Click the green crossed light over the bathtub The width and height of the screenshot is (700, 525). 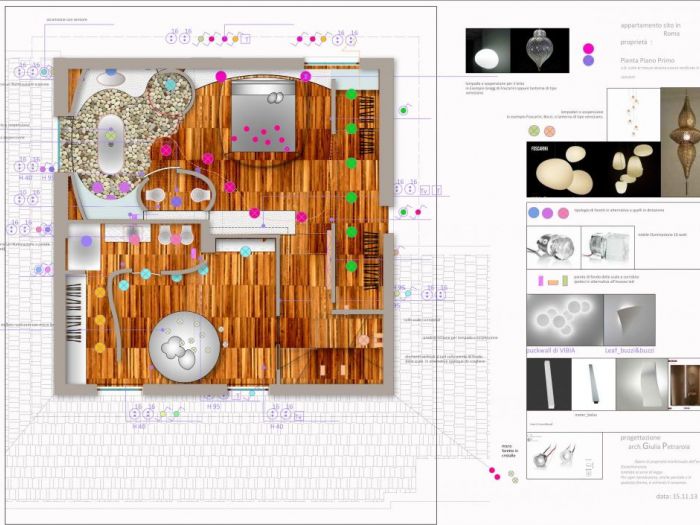pyautogui.click(x=111, y=135)
